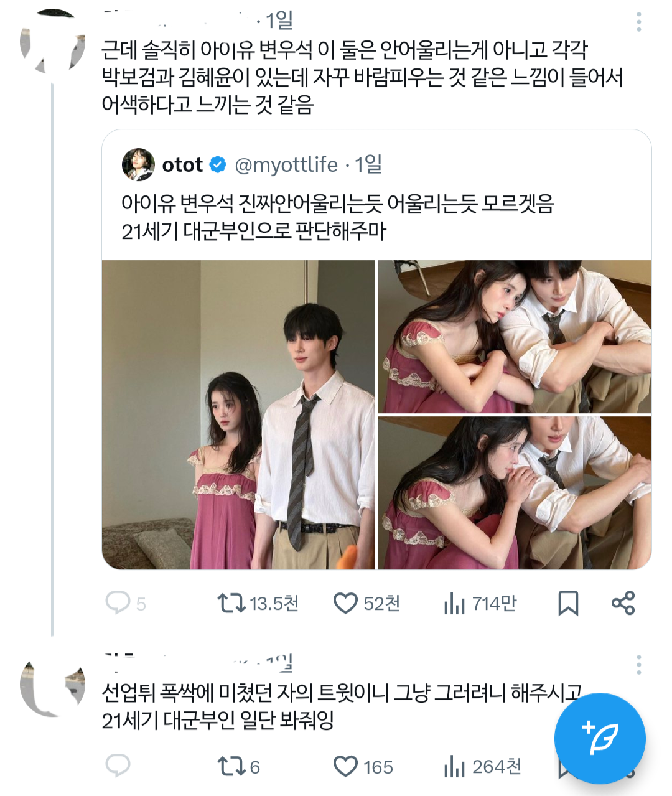View analytics showing 714만 views
Screen dimensions: 672x796
point(455,602)
